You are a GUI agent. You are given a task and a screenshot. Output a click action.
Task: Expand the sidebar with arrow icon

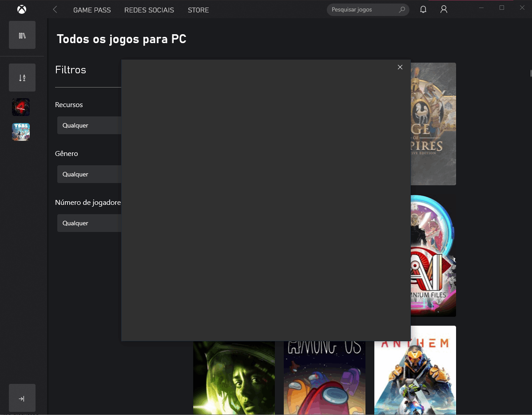[22, 398]
